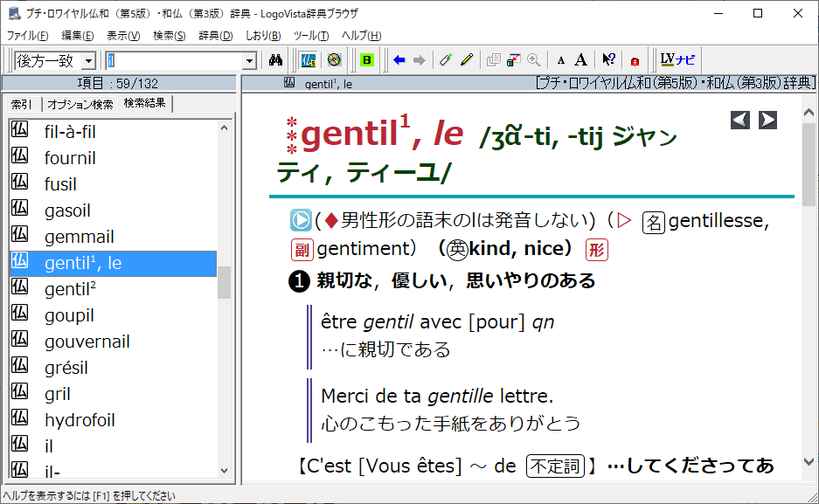
Task: Play the gentil pronunciation audio
Action: (301, 221)
